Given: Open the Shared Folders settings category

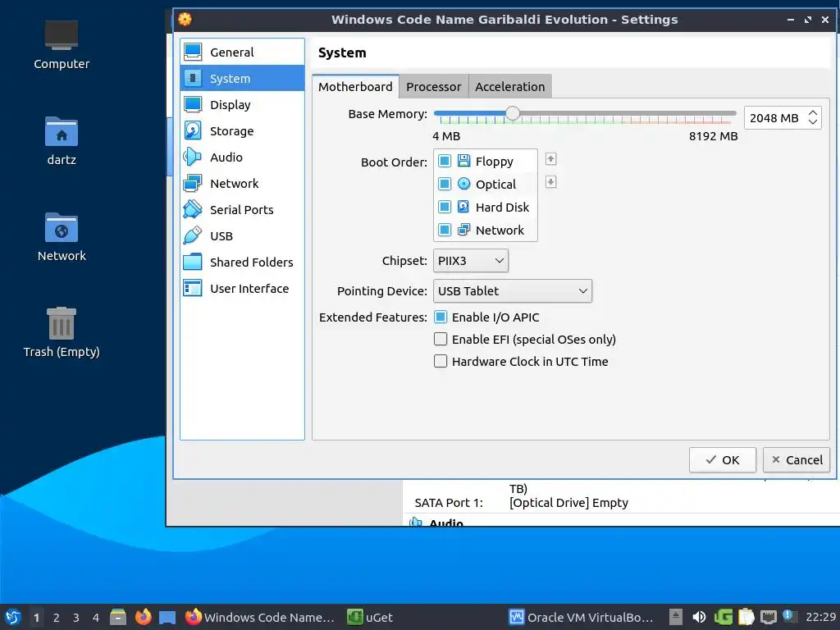Looking at the screenshot, I should (x=242, y=262).
